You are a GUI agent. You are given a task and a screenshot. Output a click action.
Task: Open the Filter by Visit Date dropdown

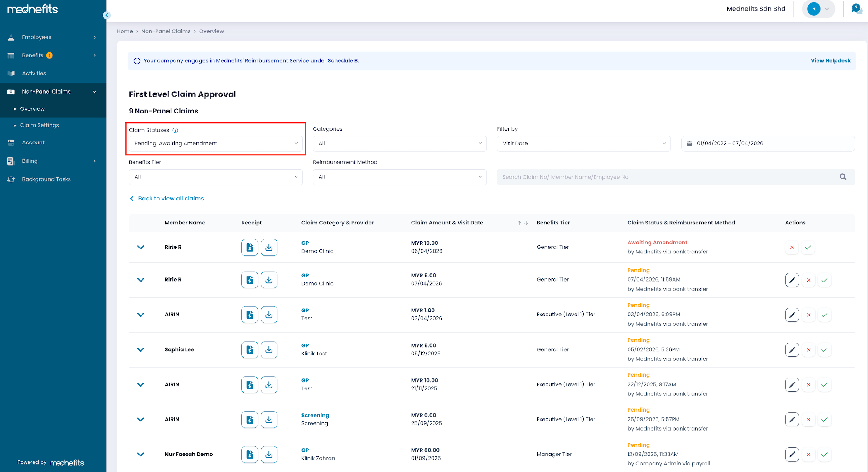point(583,143)
